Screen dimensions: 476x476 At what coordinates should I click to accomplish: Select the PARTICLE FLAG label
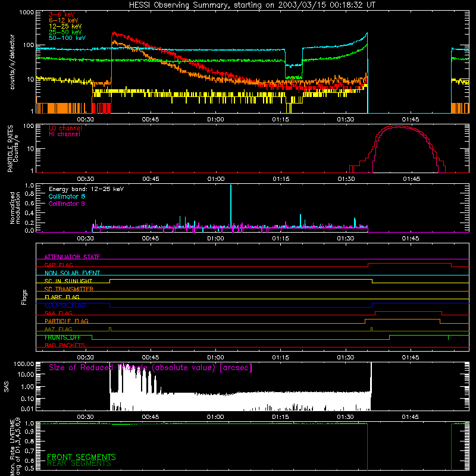coord(67,321)
